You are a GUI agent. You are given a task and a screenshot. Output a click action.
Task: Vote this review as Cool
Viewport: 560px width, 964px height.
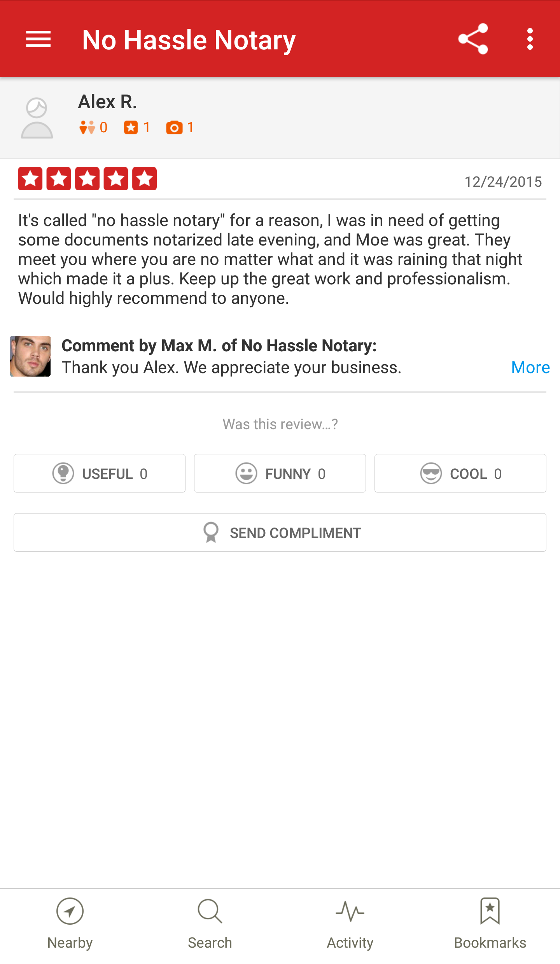click(460, 473)
